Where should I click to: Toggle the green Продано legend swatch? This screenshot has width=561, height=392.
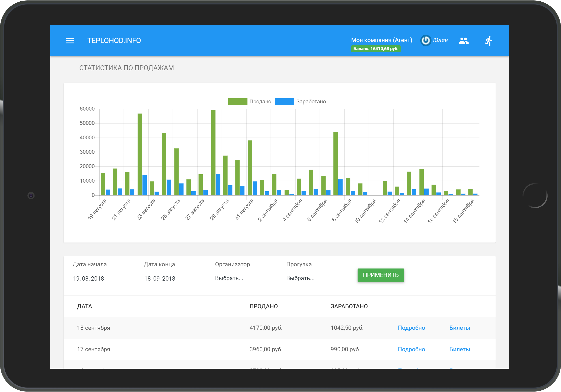click(237, 102)
